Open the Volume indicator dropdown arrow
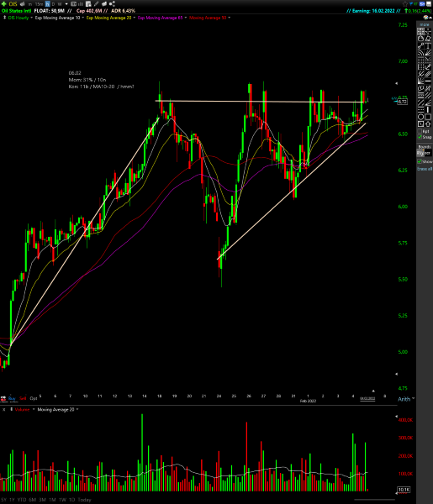The height and width of the screenshot is (504, 433). click(34, 409)
